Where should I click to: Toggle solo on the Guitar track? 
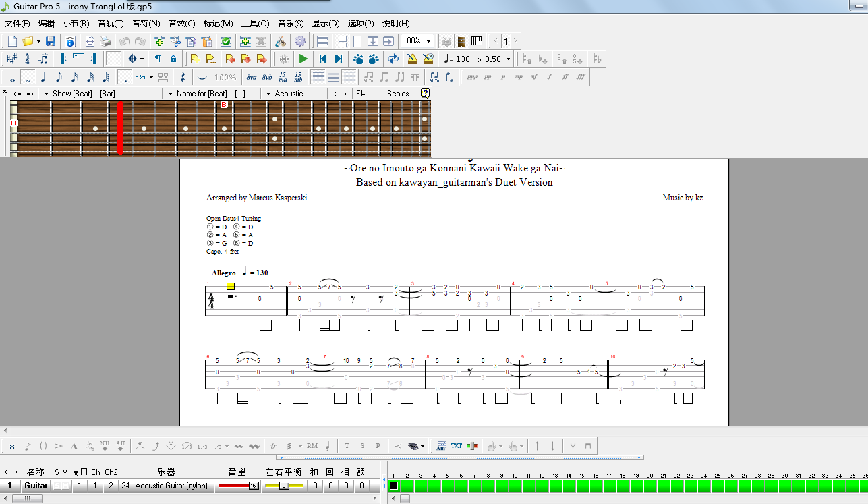click(x=58, y=486)
